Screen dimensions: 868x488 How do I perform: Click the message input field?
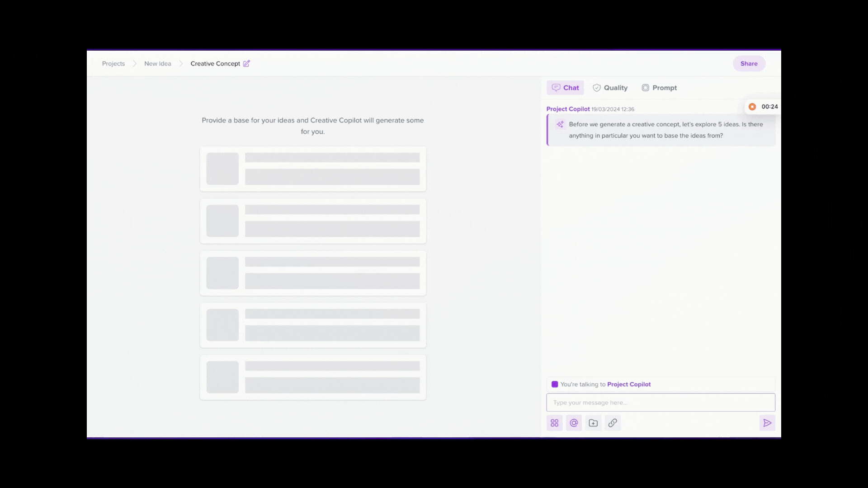(x=660, y=402)
